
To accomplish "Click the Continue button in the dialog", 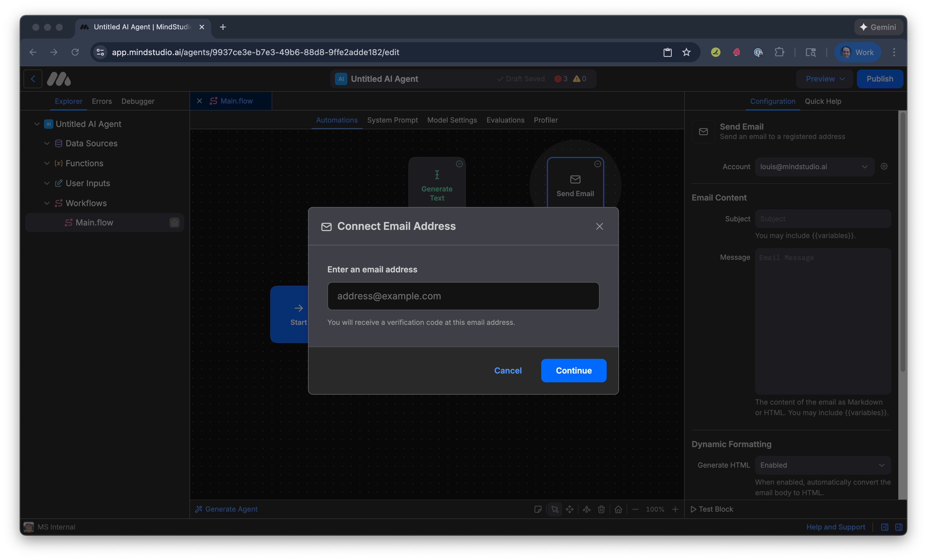I will tap(573, 370).
